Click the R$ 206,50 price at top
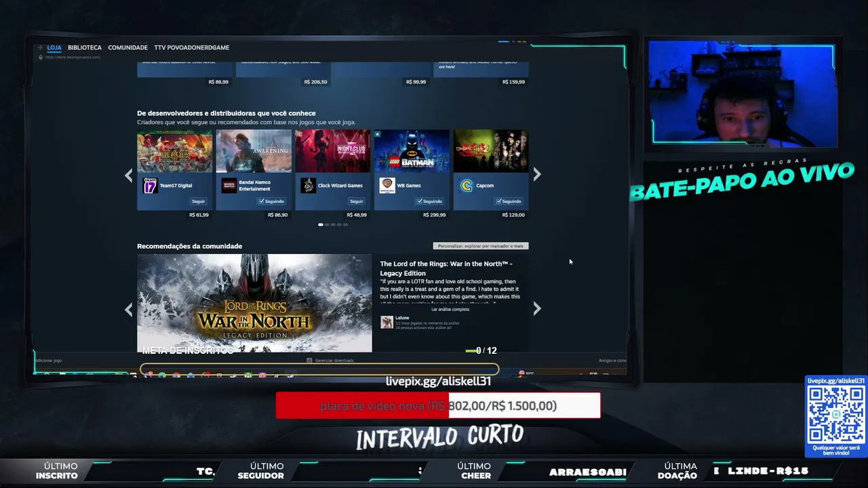This screenshot has height=488, width=868. [316, 82]
